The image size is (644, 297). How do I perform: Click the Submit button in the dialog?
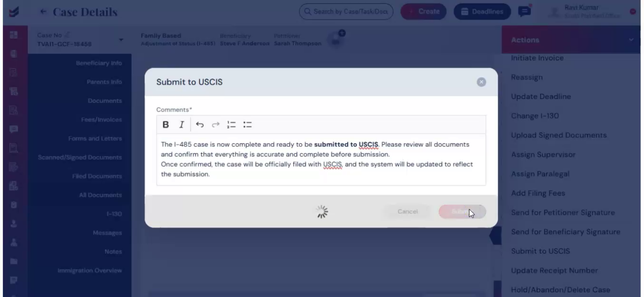[462, 212]
